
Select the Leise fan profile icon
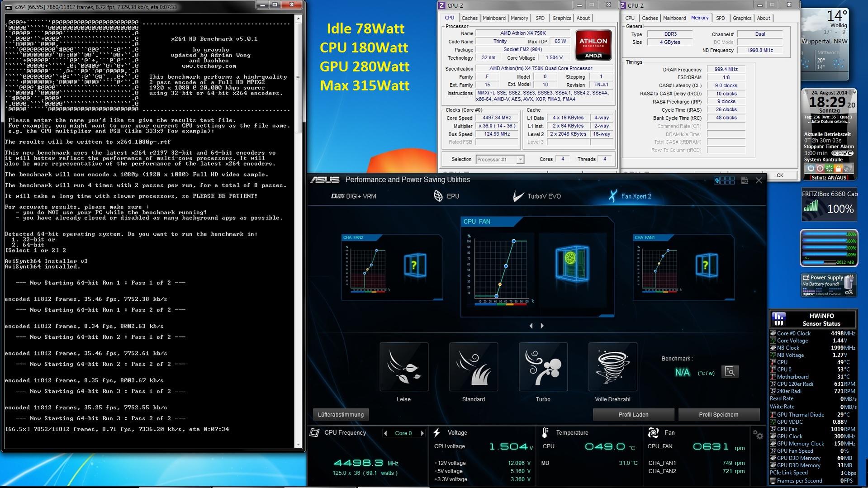pyautogui.click(x=404, y=367)
